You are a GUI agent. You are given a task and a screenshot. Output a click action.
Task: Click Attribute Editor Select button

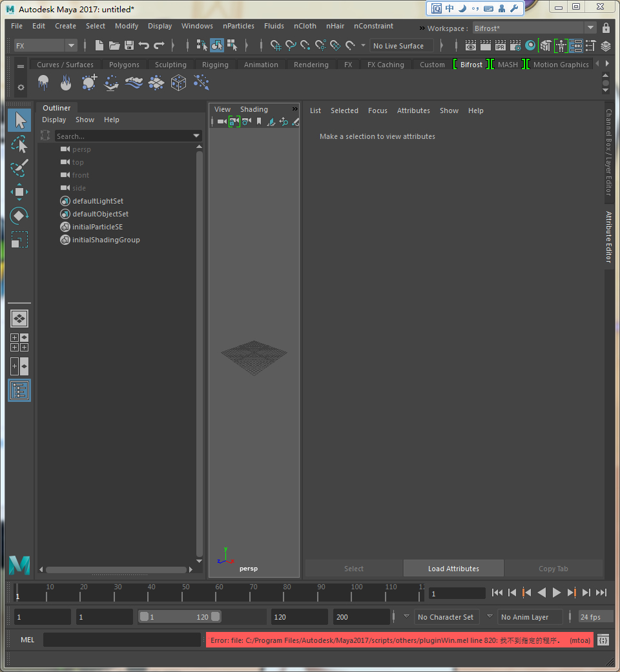click(353, 569)
